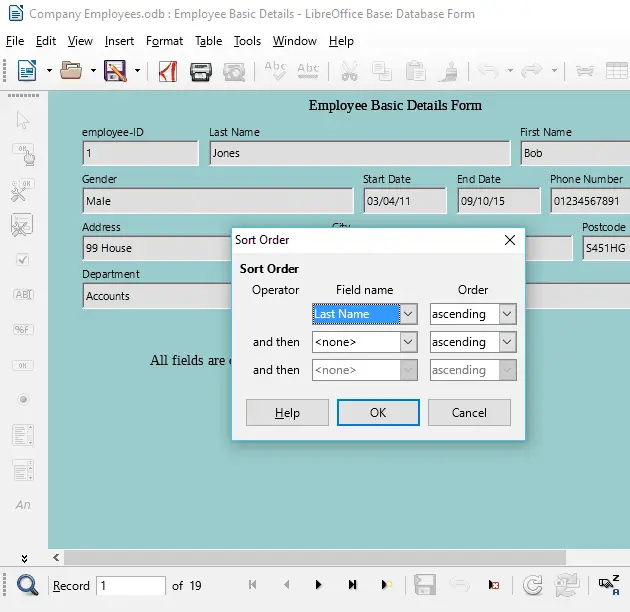Open the Open-file dropdown arrow

tap(93, 71)
